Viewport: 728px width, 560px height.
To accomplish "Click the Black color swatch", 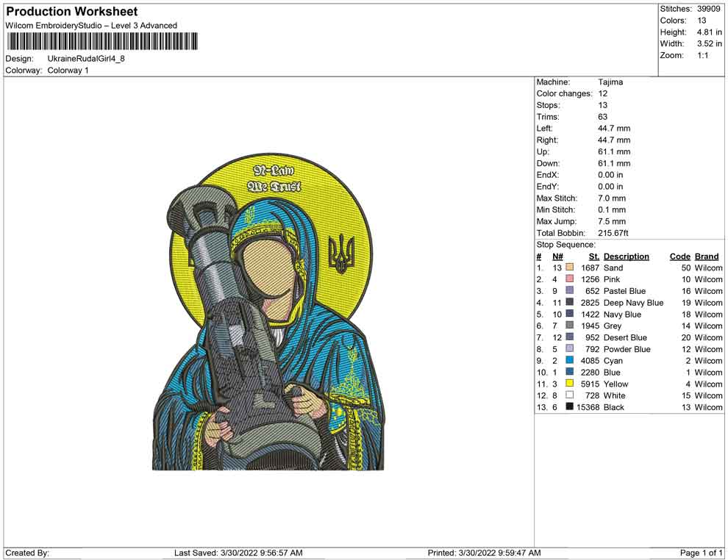I will pyautogui.click(x=570, y=406).
